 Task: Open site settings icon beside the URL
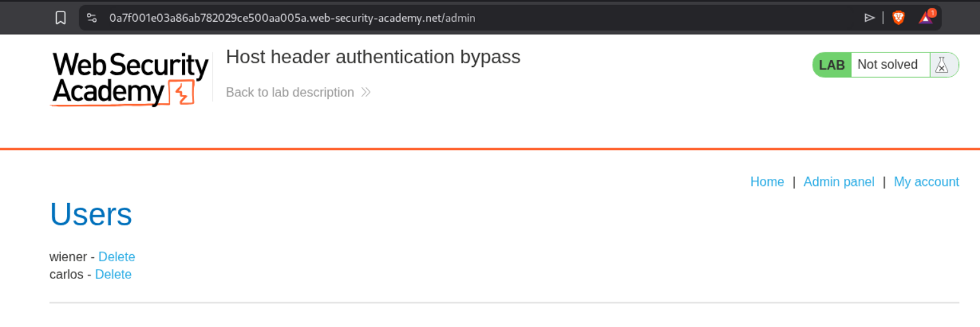92,18
